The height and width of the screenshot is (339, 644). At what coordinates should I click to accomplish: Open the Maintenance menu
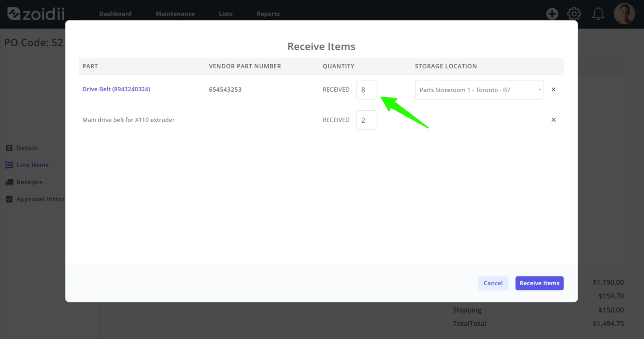point(175,14)
